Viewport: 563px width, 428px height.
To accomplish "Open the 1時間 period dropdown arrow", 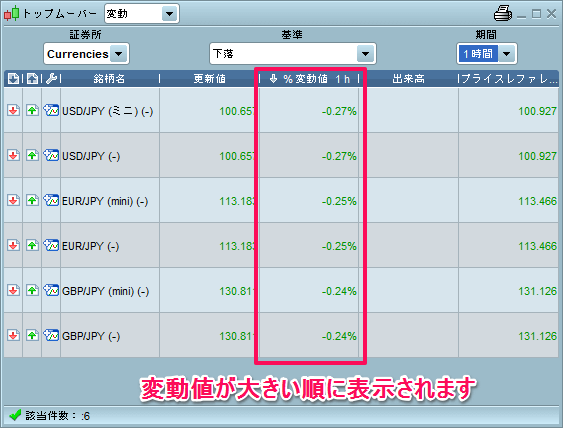I will tap(506, 54).
